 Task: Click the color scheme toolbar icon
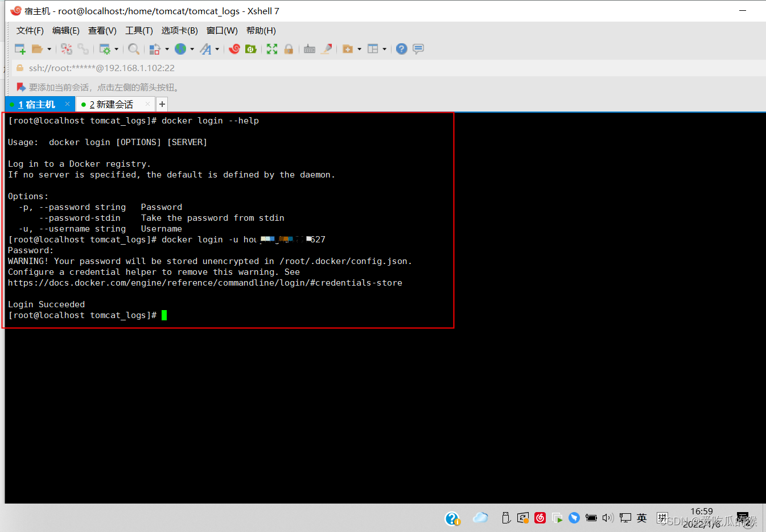[x=155, y=49]
